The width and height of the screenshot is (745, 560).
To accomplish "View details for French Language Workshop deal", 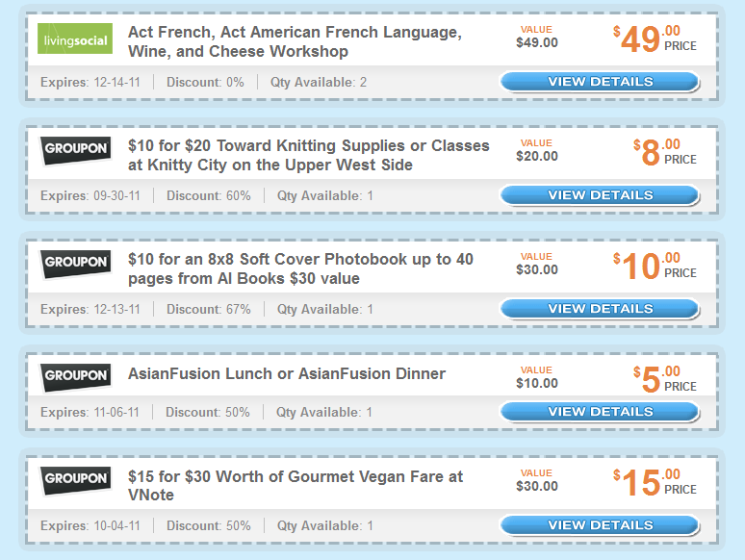I will coord(600,82).
